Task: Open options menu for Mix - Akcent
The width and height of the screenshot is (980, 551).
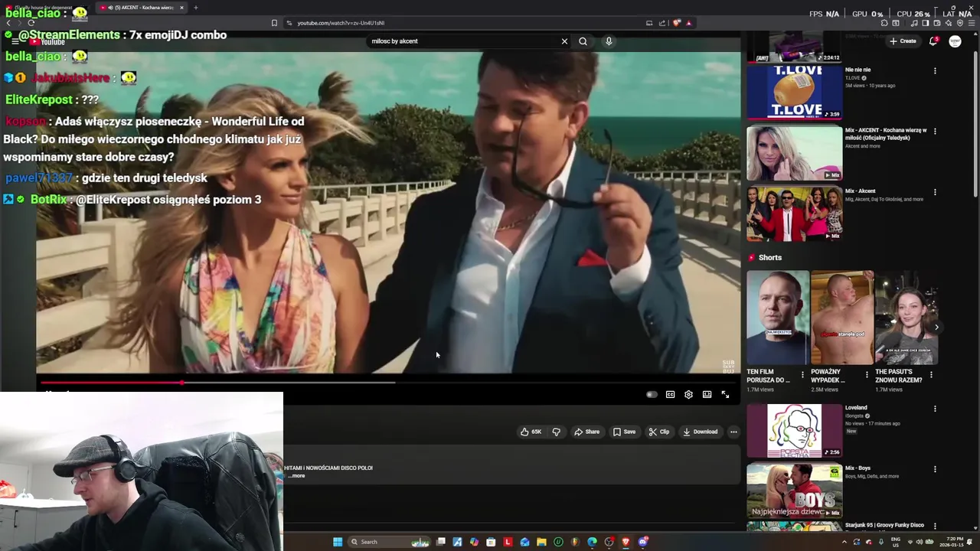Action: 935,192
